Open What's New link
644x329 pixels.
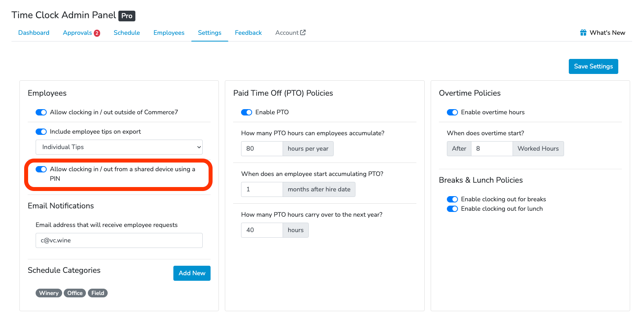click(x=602, y=33)
